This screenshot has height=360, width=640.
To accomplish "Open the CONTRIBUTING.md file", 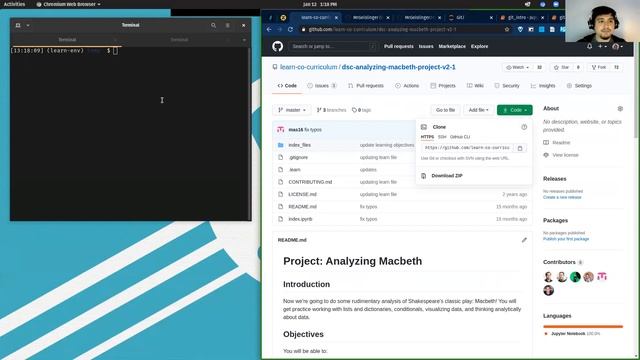I will click(x=310, y=182).
